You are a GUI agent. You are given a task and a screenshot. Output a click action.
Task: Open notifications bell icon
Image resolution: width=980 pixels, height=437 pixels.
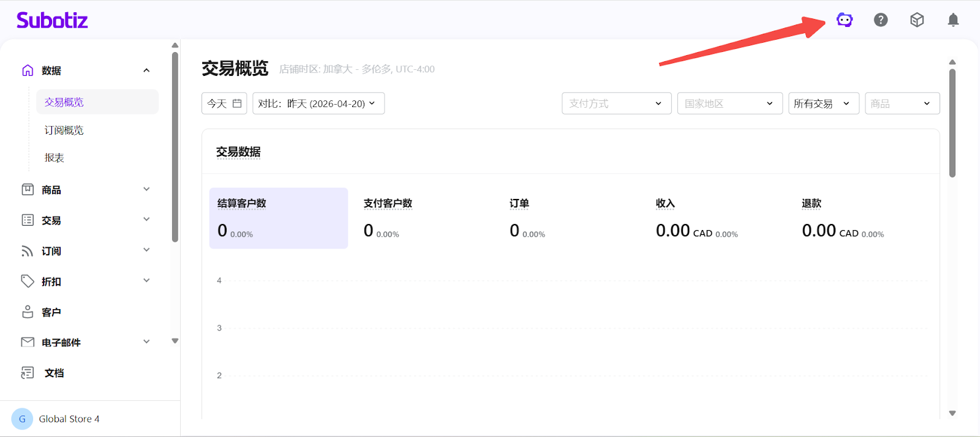click(953, 20)
